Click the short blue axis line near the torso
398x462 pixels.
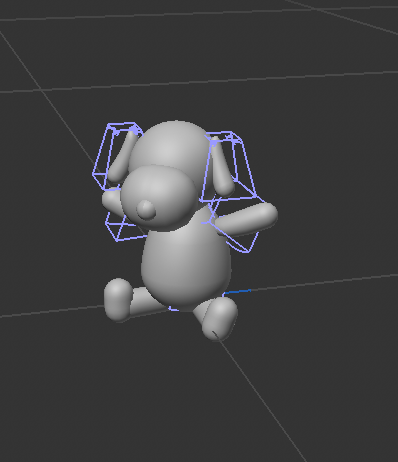click(237, 292)
